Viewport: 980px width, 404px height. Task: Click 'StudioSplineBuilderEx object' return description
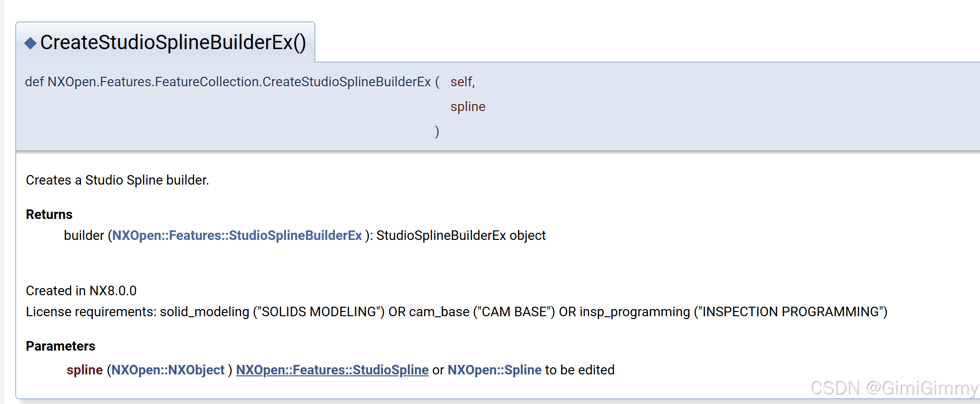click(x=461, y=236)
